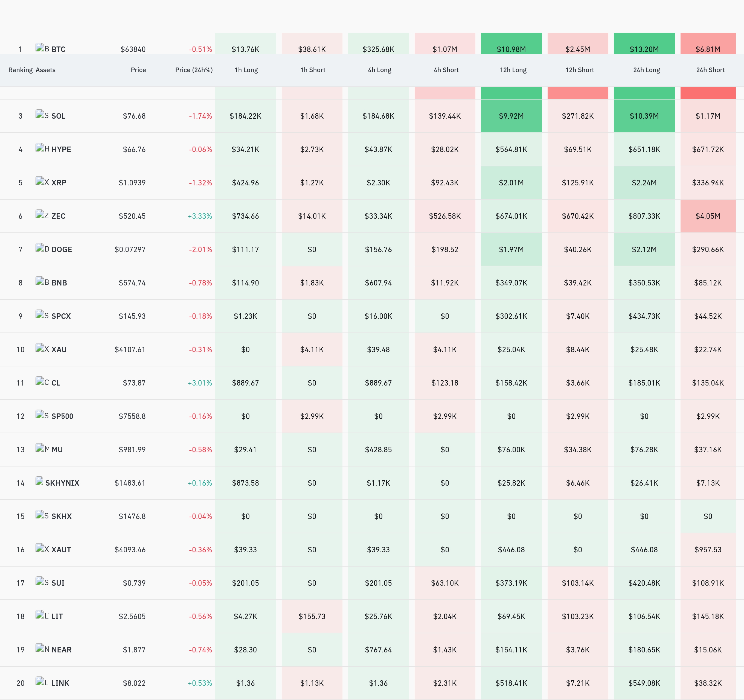Click the SOL coin icon

[x=42, y=115]
